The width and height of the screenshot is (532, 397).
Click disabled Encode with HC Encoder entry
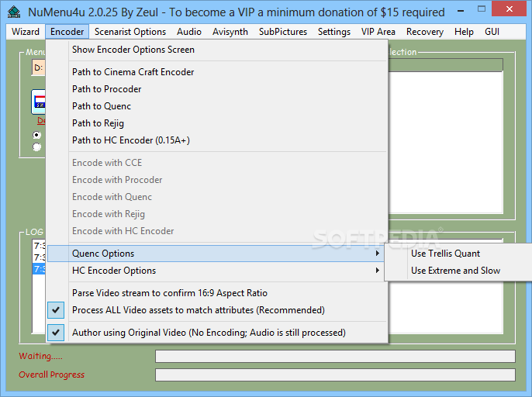pos(217,231)
